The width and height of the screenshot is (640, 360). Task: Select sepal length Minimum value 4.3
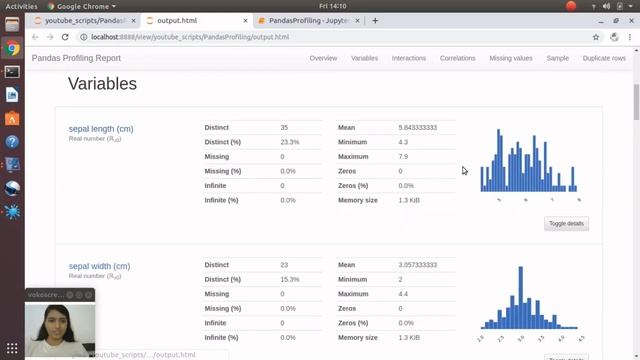403,142
